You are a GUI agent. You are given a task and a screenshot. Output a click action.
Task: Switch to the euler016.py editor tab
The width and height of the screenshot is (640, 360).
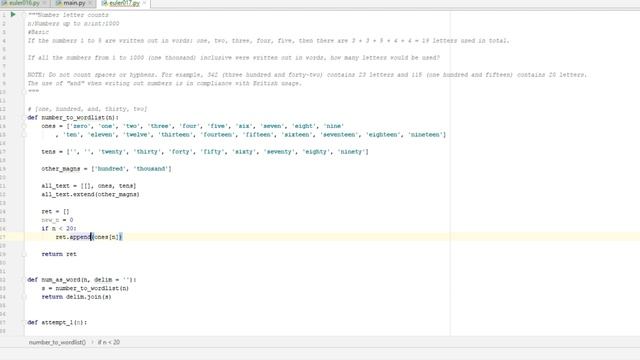(24, 3)
